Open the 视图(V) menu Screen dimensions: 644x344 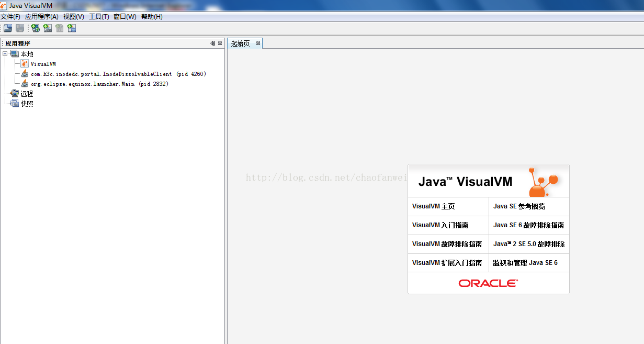[74, 17]
